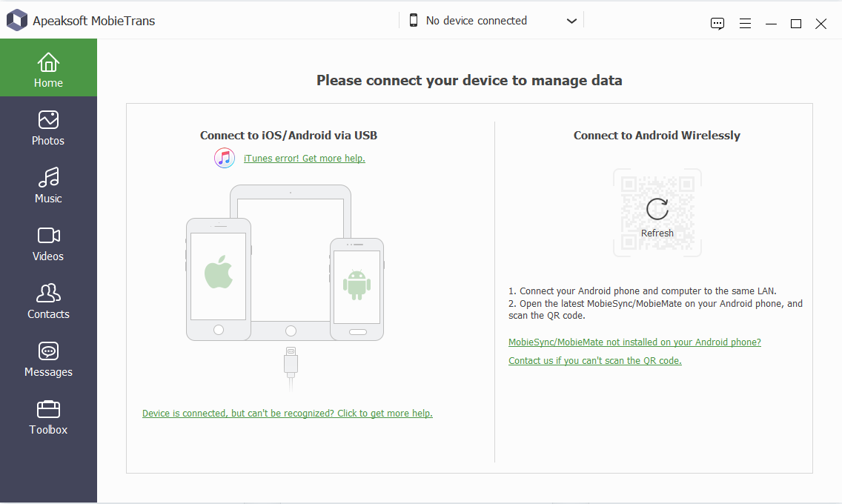Select the Home tab
Image resolution: width=842 pixels, height=504 pixels.
48,69
